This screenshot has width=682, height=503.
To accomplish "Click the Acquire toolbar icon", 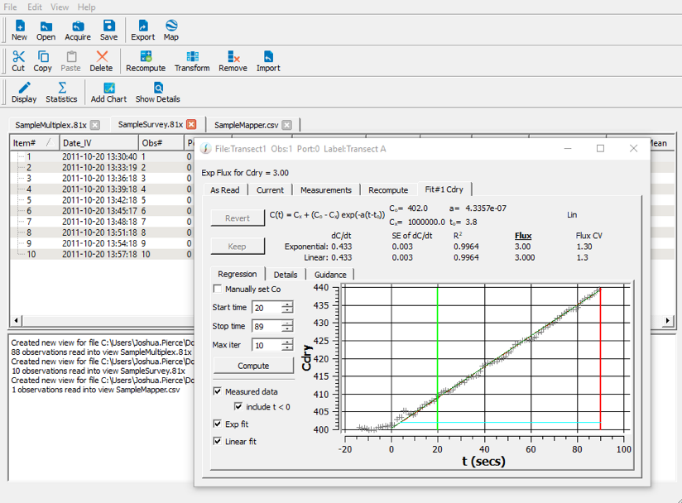I will tap(78, 26).
